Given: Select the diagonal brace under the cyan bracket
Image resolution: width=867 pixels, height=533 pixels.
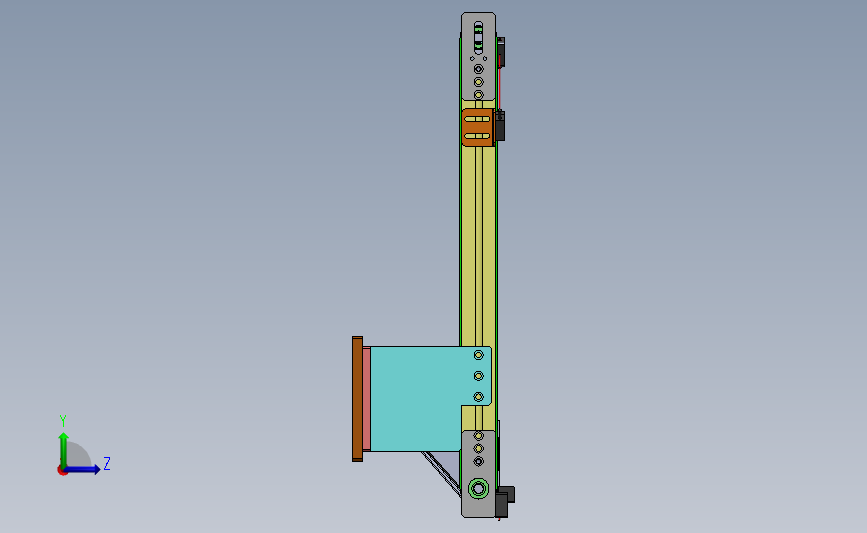Looking at the screenshot, I should (x=442, y=473).
